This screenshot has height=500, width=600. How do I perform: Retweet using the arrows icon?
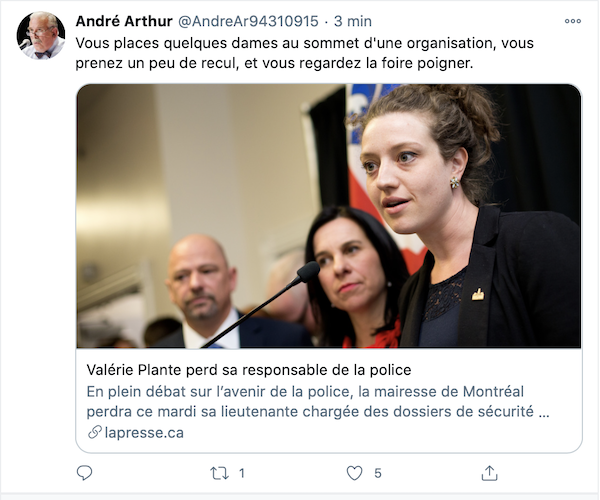pos(220,473)
